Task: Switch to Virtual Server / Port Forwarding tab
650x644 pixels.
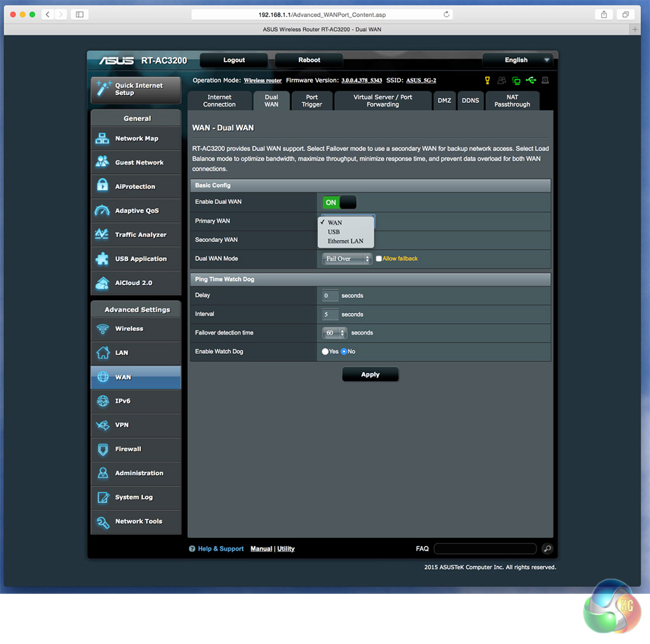Action: click(383, 101)
